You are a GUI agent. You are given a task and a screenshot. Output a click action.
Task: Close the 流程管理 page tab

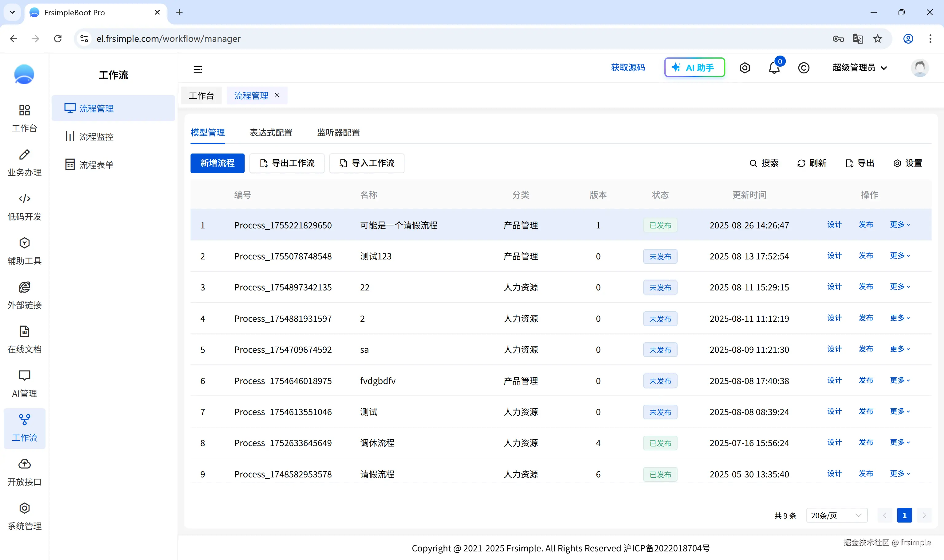coord(277,95)
